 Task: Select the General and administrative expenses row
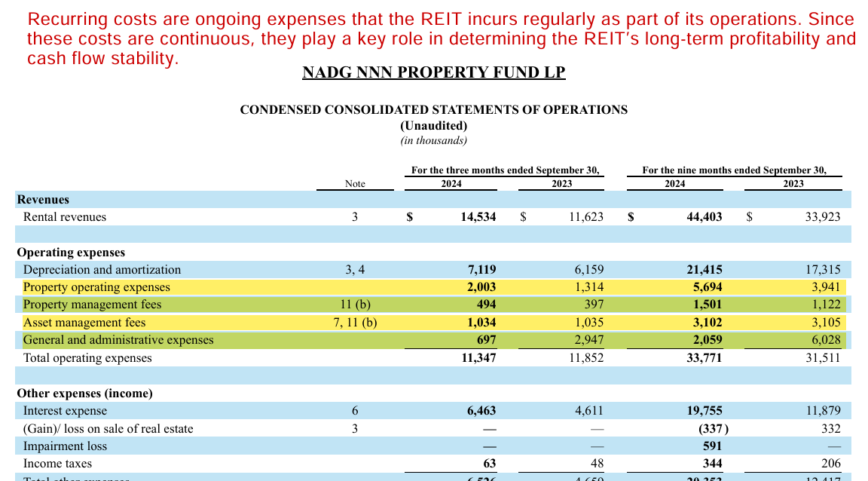pos(113,339)
